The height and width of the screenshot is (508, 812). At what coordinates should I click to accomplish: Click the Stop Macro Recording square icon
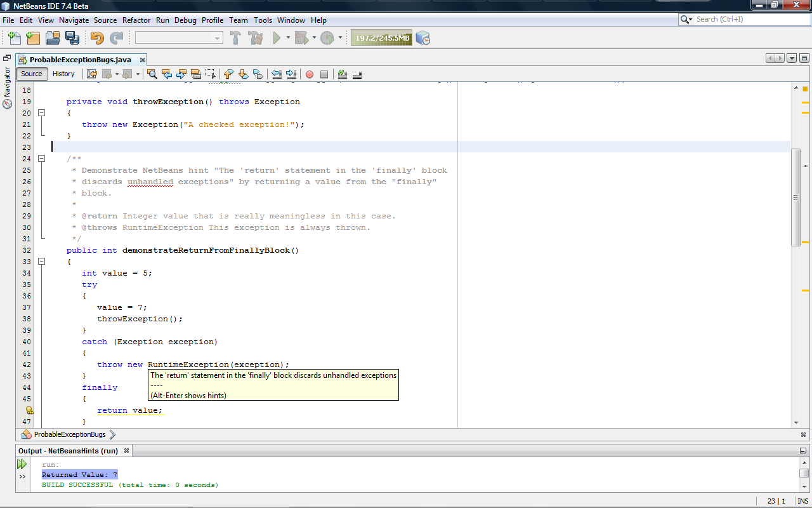tap(324, 74)
